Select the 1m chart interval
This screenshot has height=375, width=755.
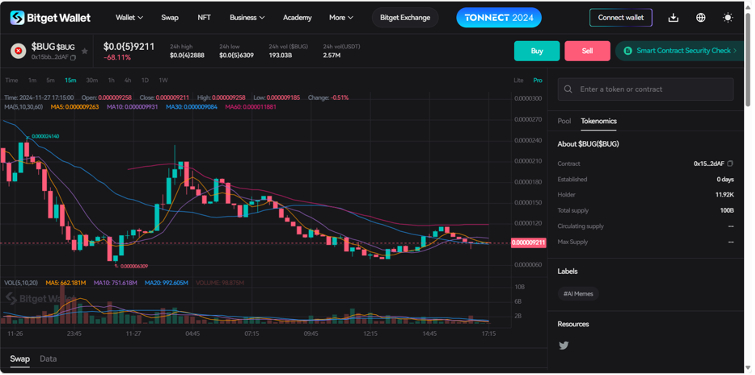click(32, 80)
